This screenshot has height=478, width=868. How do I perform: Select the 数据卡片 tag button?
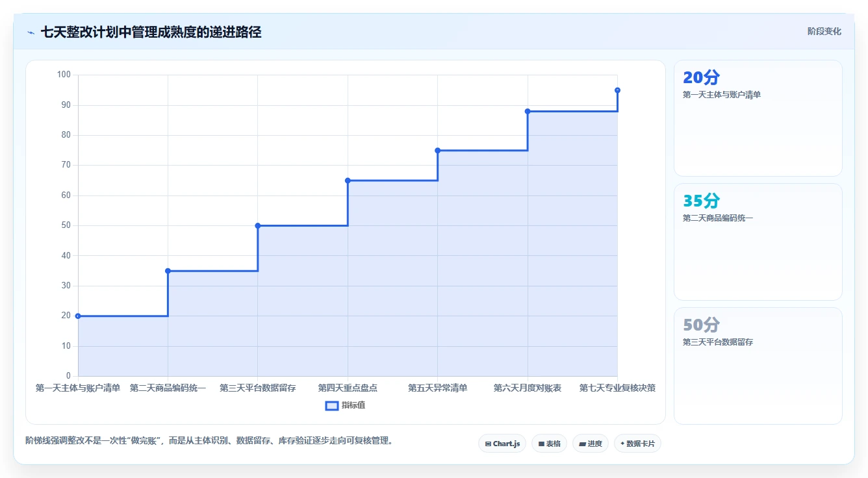coord(637,444)
